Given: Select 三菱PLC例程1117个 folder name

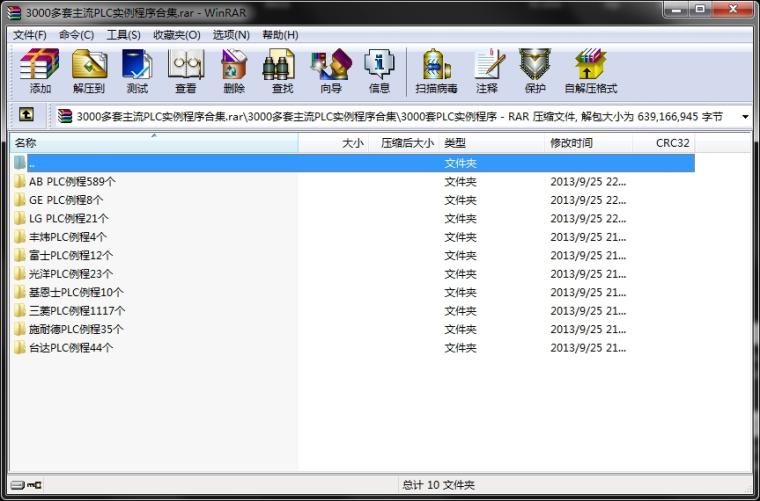Looking at the screenshot, I should point(77,311).
